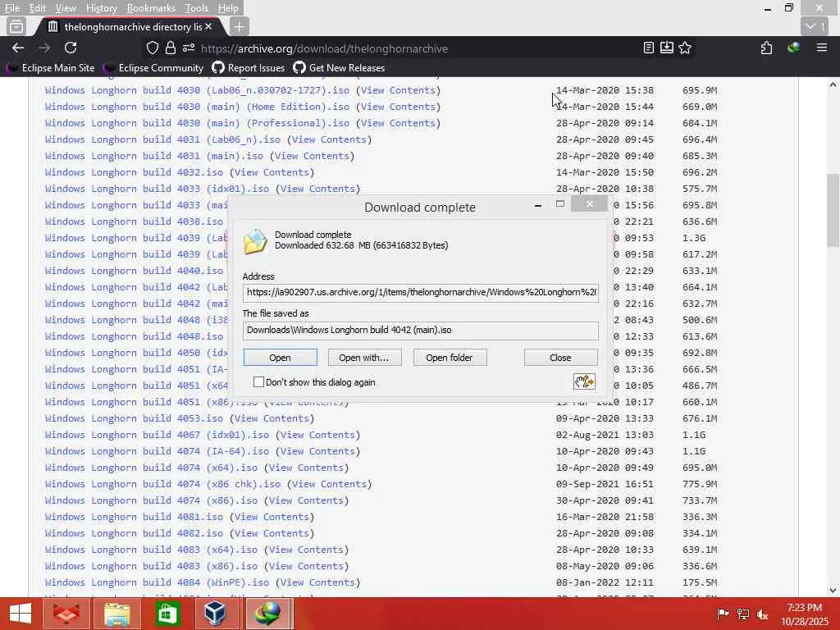Open the File menu
Viewport: 840px width, 630px height.
pos(11,8)
